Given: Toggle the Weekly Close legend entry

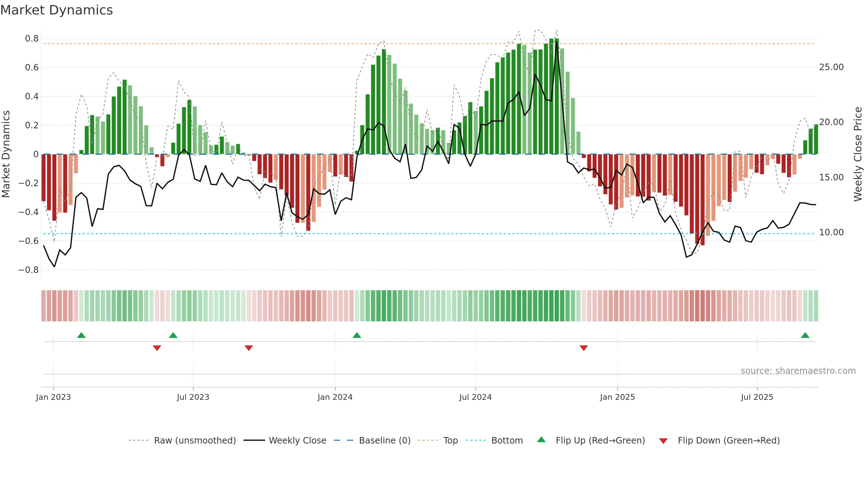Looking at the screenshot, I should pos(285,440).
